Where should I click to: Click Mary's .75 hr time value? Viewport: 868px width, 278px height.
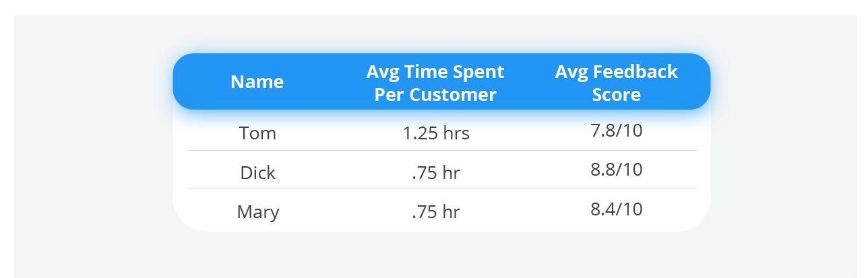coord(436,212)
